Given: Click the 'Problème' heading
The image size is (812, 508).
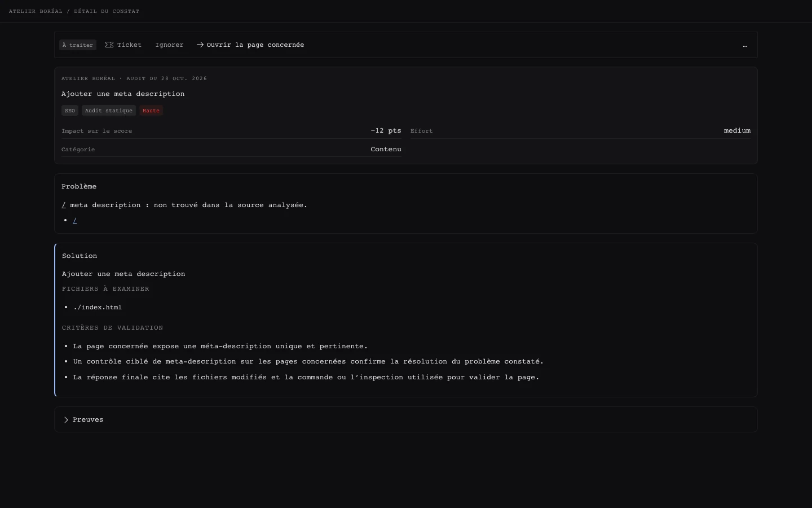Looking at the screenshot, I should coord(79,187).
